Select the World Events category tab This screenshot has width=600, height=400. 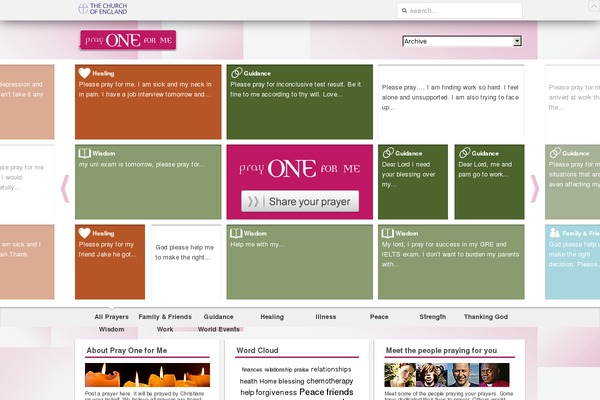point(218,329)
